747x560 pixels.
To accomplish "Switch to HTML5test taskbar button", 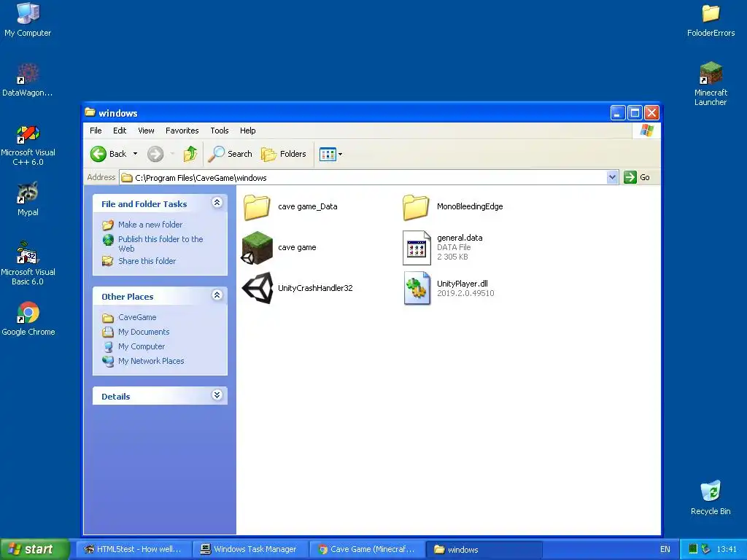I will [x=133, y=550].
